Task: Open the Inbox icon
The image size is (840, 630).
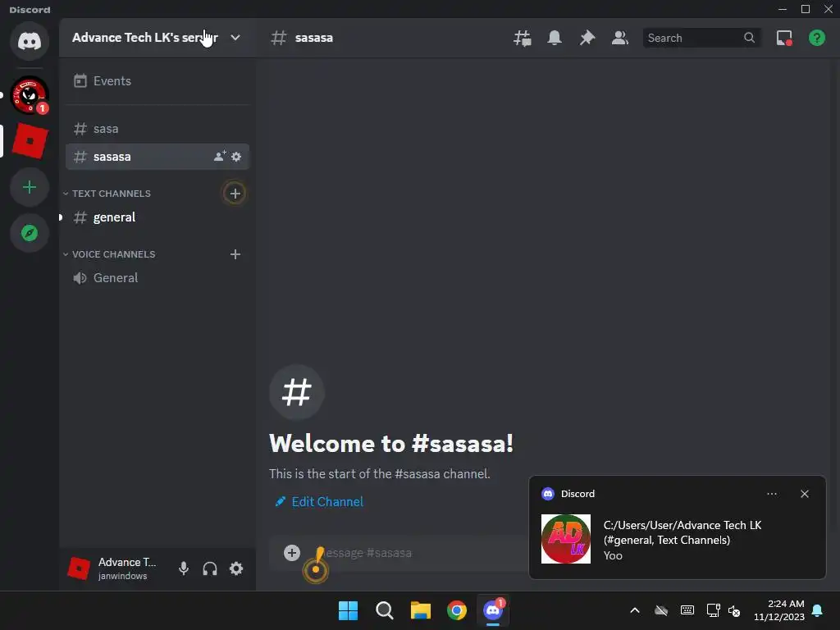Action: (784, 38)
